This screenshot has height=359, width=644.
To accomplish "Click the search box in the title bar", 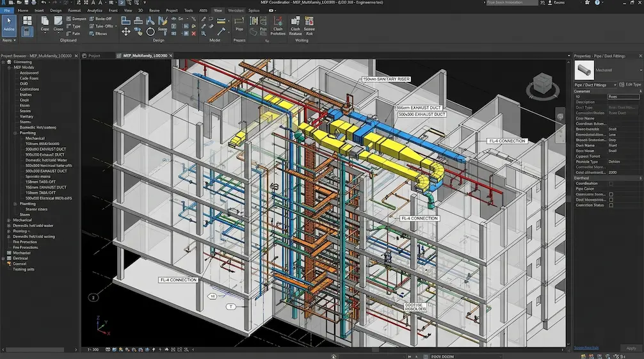I will 511,3.
